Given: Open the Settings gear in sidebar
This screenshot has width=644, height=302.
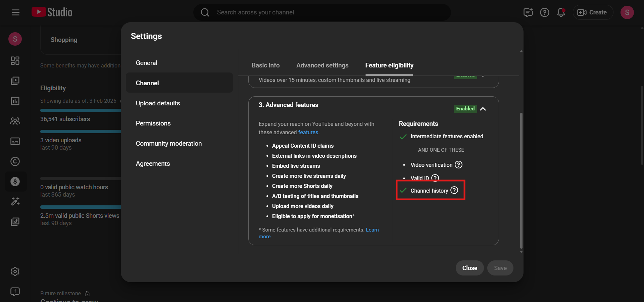Looking at the screenshot, I should [x=15, y=271].
